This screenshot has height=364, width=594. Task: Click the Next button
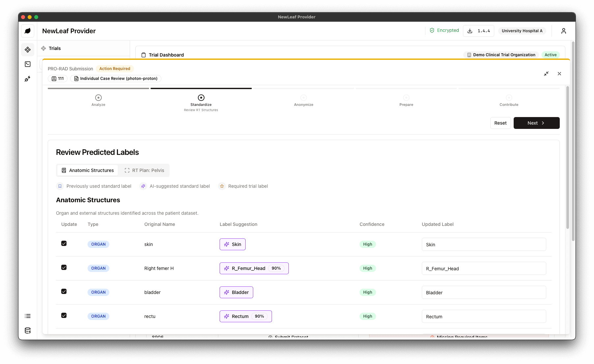537,123
